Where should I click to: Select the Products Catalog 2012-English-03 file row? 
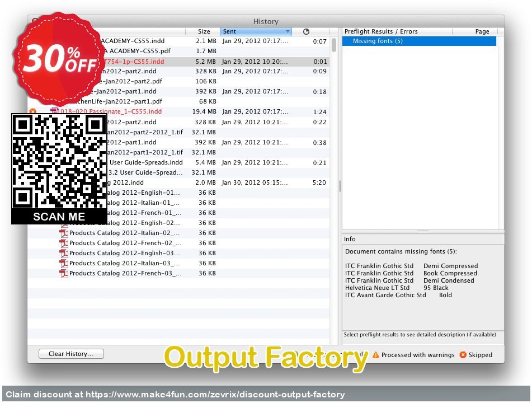[178, 254]
